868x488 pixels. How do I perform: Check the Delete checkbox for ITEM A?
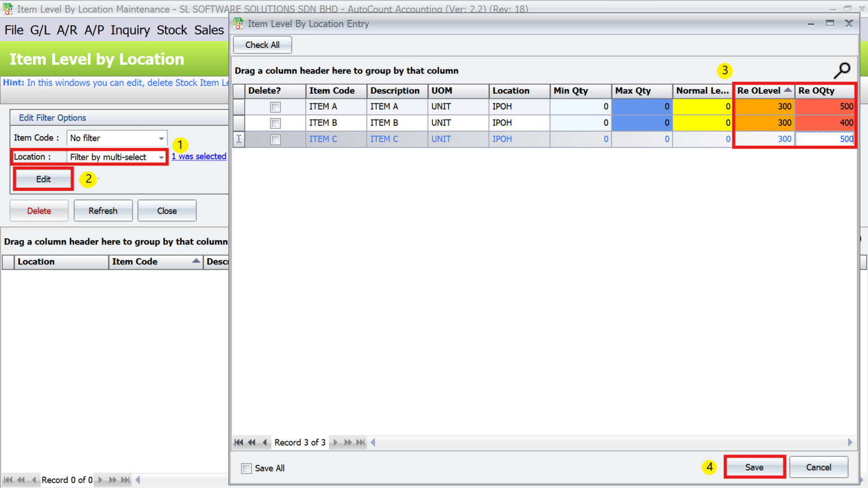click(275, 106)
